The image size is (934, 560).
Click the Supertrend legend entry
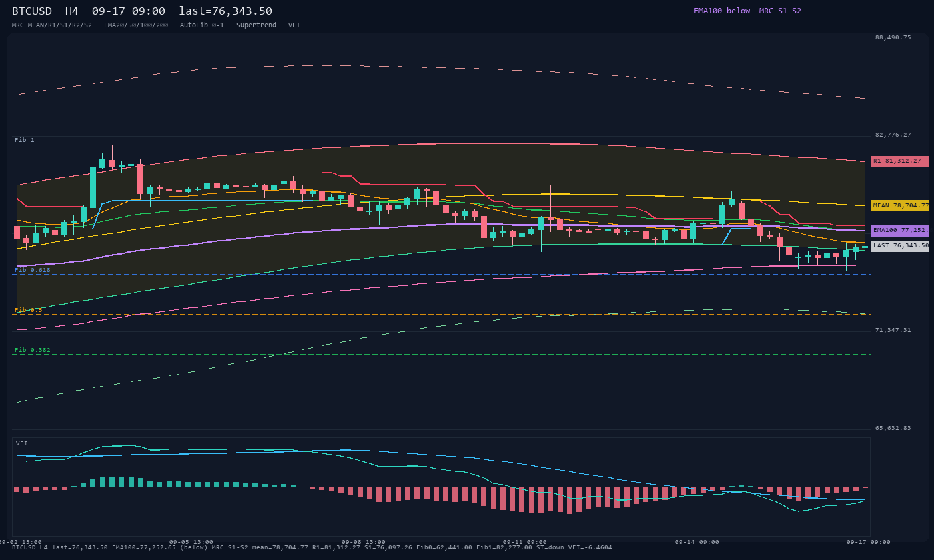coord(256,25)
